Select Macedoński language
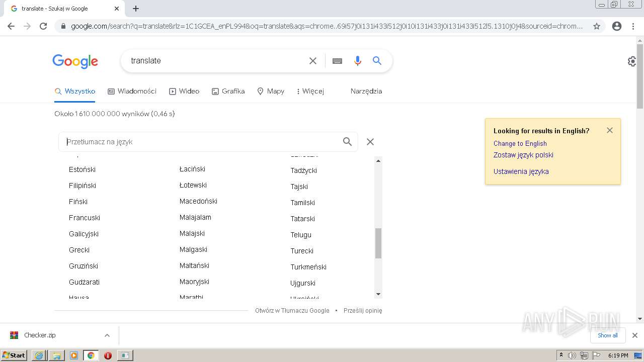The width and height of the screenshot is (644, 362). [x=198, y=201]
